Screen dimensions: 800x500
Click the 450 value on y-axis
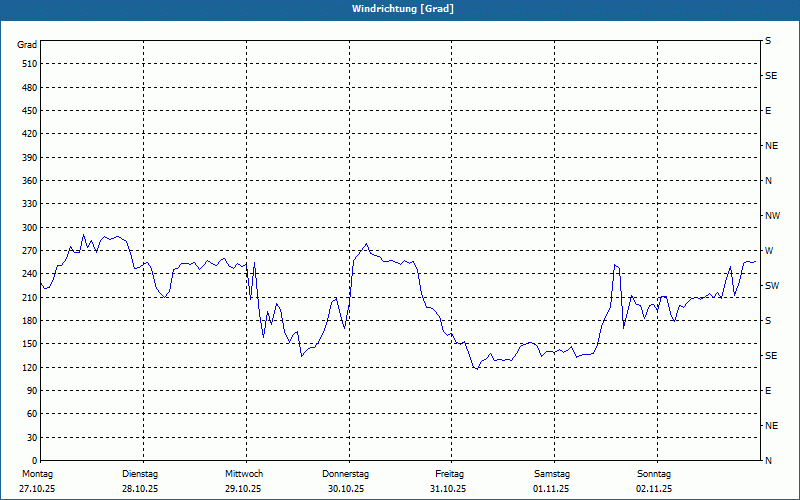pos(27,111)
